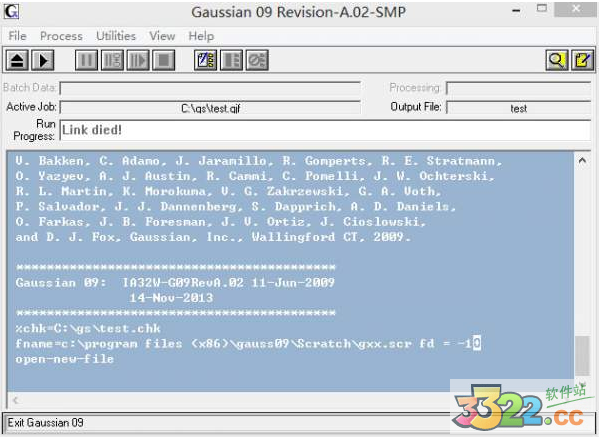Click the line starting 'P. Salvador, J. J. Dannenberg'
The width and height of the screenshot is (600, 439).
point(236,206)
